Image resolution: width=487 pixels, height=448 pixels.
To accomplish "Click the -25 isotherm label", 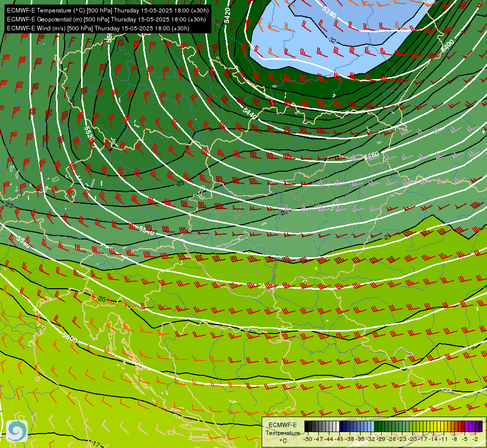I will 180,183.
